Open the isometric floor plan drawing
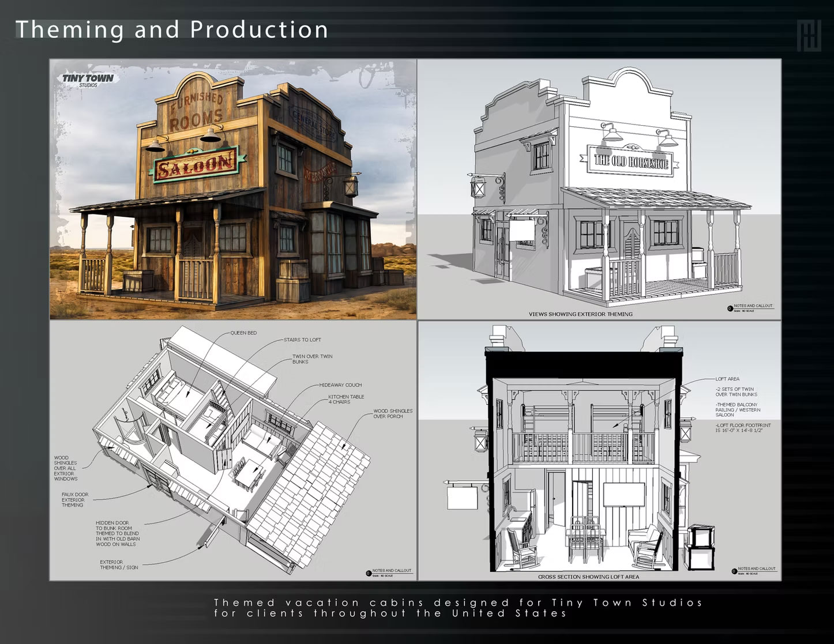 233,451
